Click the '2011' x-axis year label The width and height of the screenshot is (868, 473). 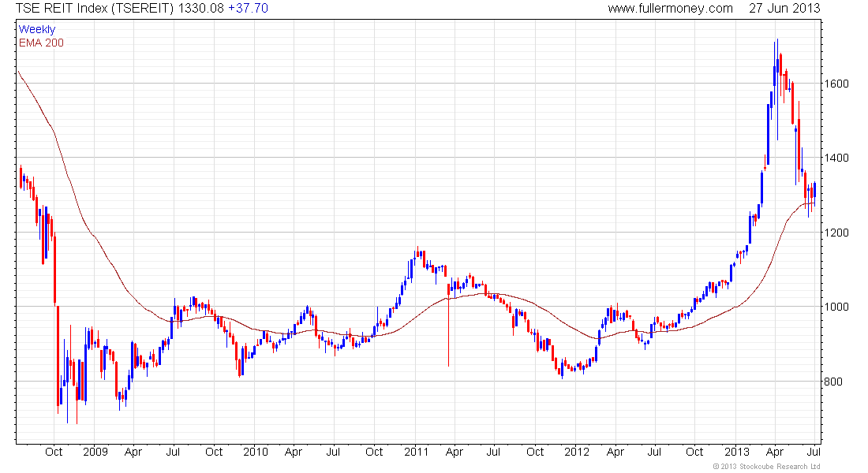tap(417, 452)
